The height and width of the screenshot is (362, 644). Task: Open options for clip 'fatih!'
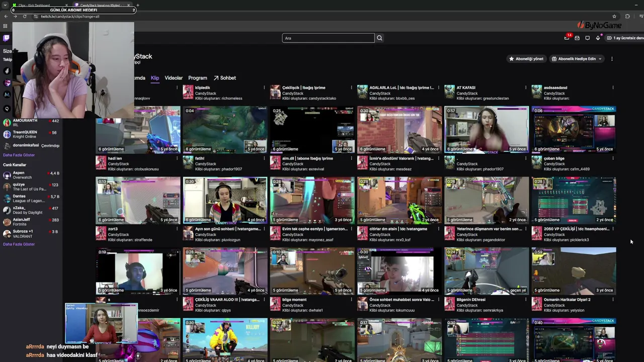[264, 158]
